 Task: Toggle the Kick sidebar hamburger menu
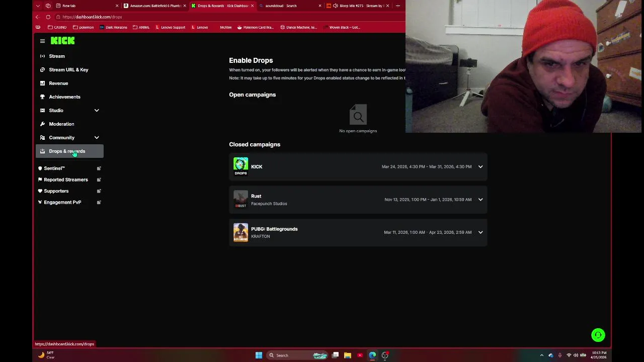(x=42, y=41)
